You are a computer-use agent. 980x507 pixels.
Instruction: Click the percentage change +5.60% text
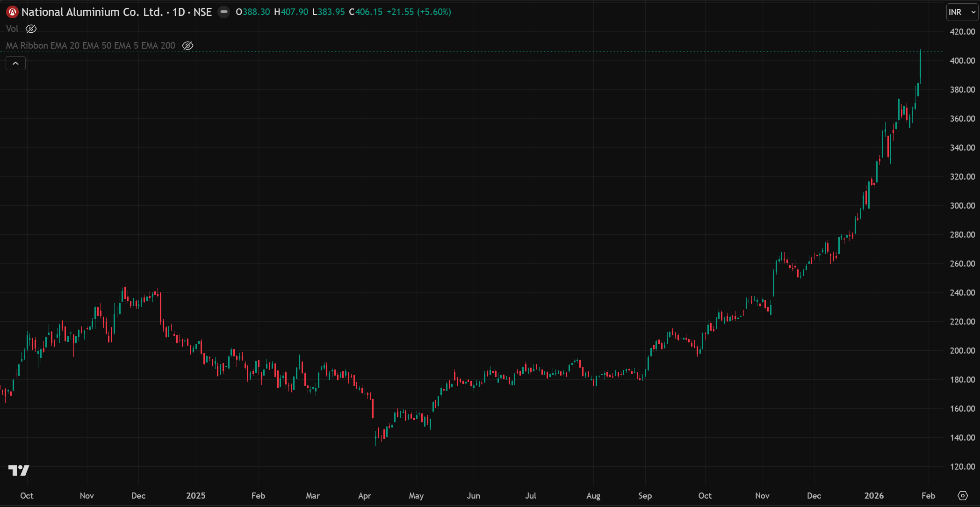[434, 12]
